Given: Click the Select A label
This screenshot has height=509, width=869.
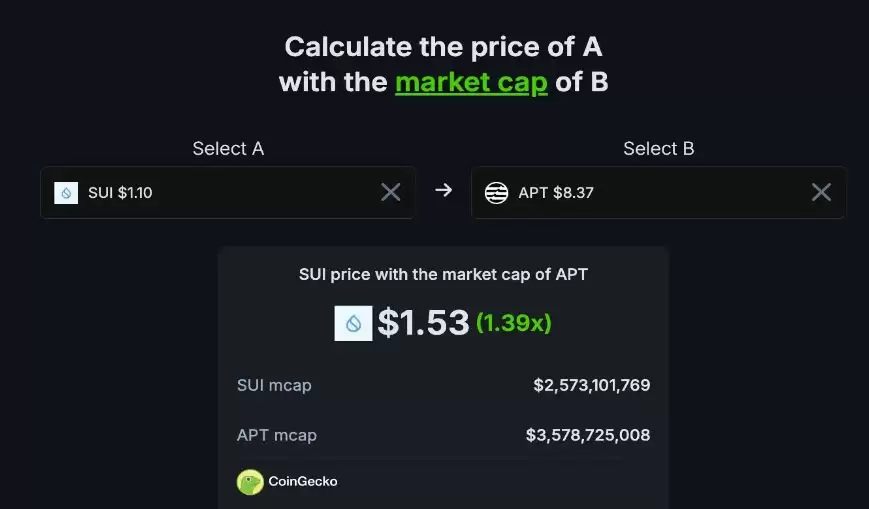Looking at the screenshot, I should 228,149.
